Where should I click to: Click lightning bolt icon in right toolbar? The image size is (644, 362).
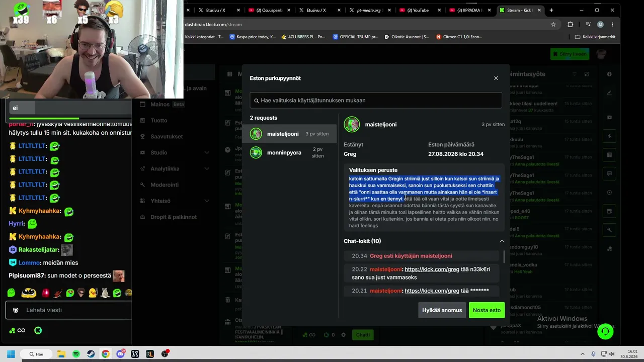tap(609, 136)
